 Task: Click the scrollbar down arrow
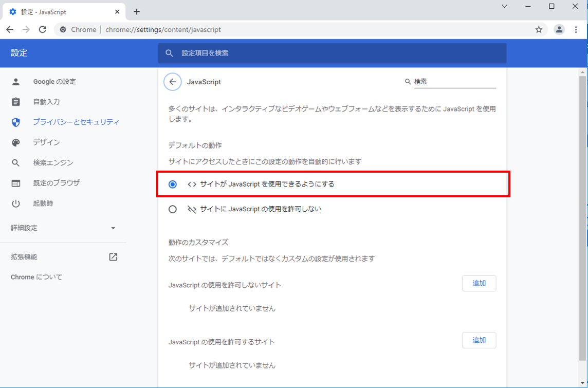(582, 383)
